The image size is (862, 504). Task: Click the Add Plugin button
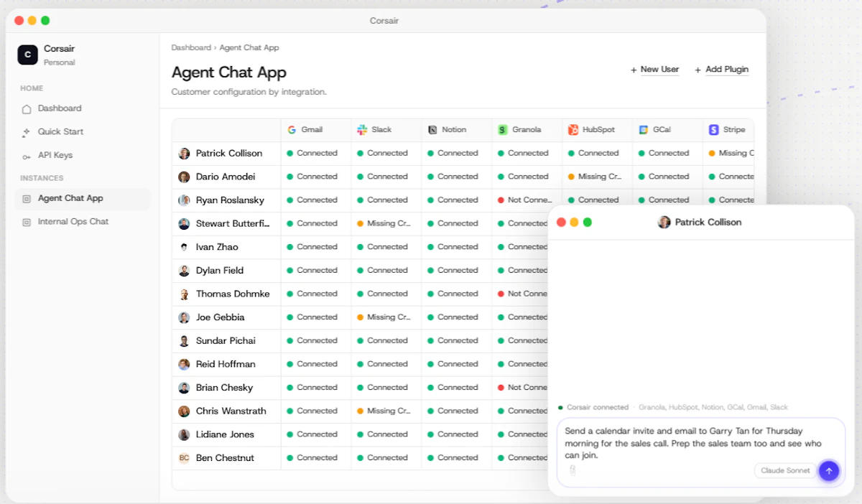[x=721, y=70]
